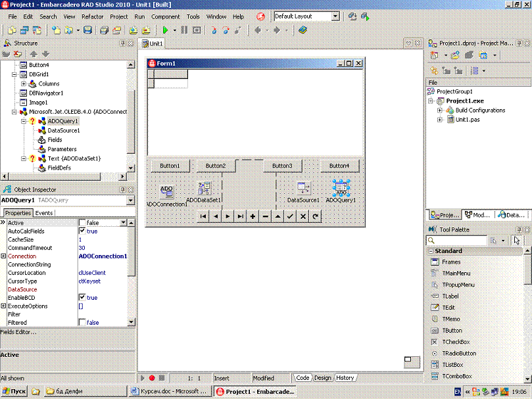Expand the Build Configurations node
The height and width of the screenshot is (399, 532).
(440, 110)
